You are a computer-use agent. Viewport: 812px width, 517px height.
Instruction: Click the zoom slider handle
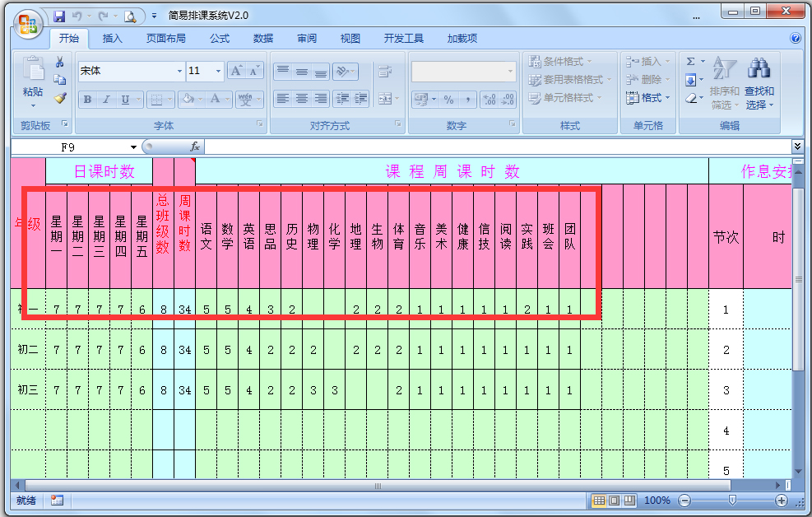(x=732, y=501)
